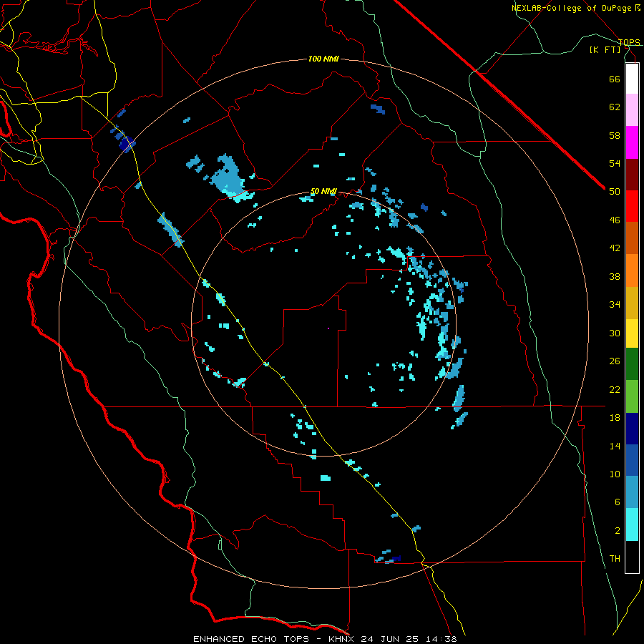Click the black TH threshold swatch
Image resolution: width=644 pixels, height=644 pixels.
coord(632,557)
